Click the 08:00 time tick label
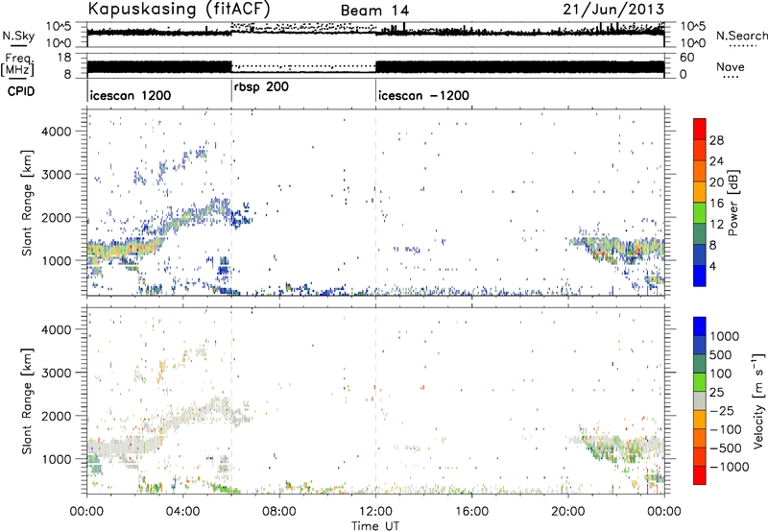Screen dimensions: 768x532 (279, 512)
